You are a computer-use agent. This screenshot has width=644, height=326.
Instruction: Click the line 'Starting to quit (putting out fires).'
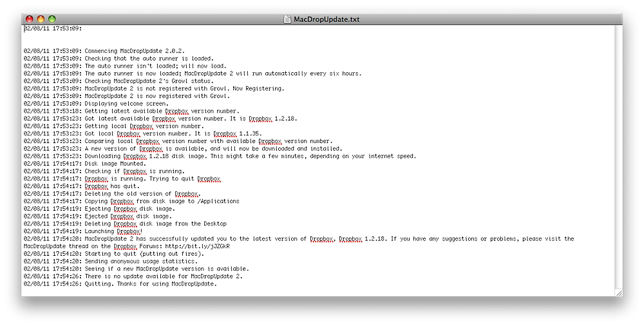click(114, 254)
